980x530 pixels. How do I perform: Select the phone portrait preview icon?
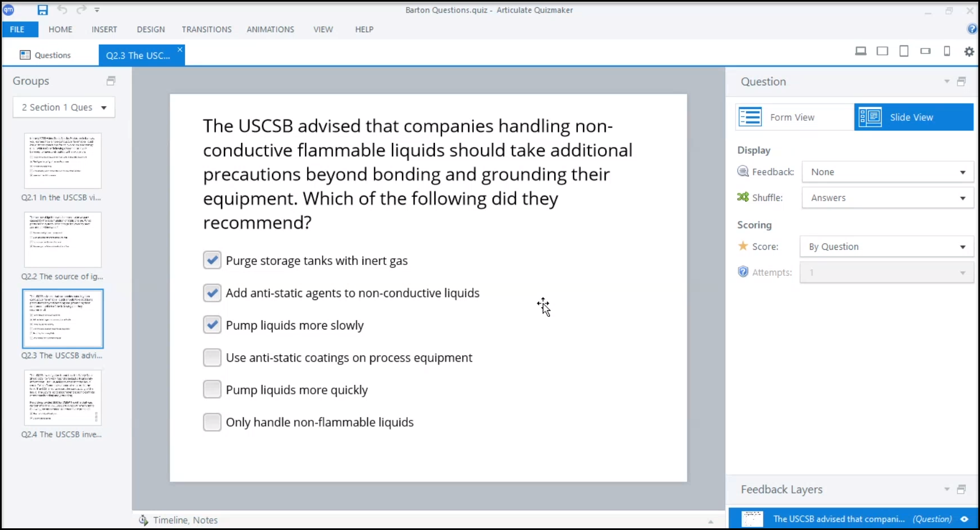tap(947, 51)
